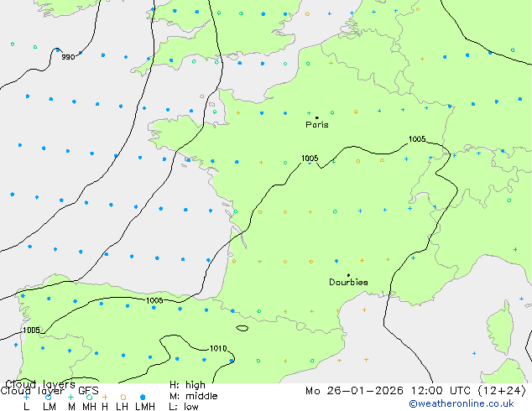Screen dimensions: 532x411
Task: Click the 'M: middle' legend text
Action: [193, 396]
